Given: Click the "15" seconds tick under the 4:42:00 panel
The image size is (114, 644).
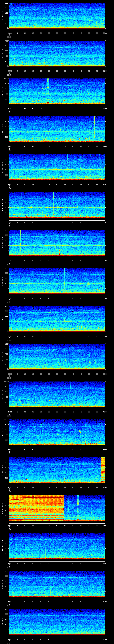Looking at the screenshot, I should pos(33,525).
